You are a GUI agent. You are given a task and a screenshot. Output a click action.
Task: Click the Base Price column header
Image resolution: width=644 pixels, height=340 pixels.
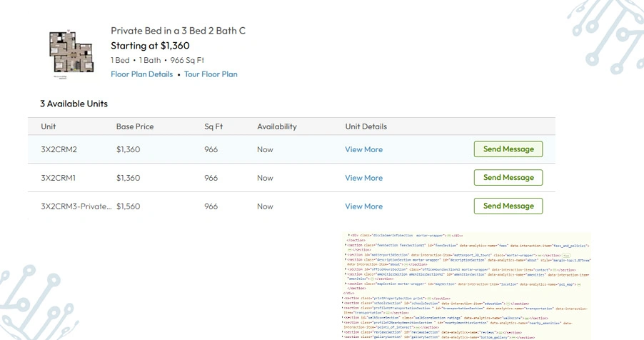pyautogui.click(x=135, y=126)
